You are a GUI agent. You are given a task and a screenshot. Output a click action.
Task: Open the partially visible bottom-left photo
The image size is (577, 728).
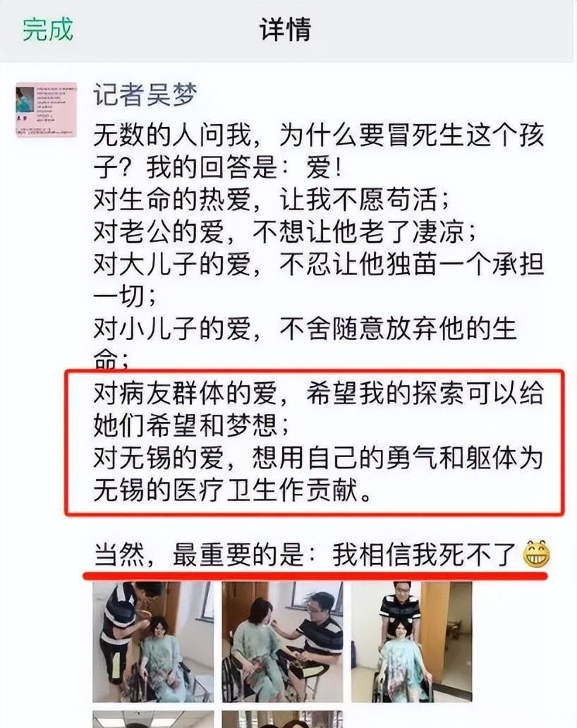click(x=153, y=719)
